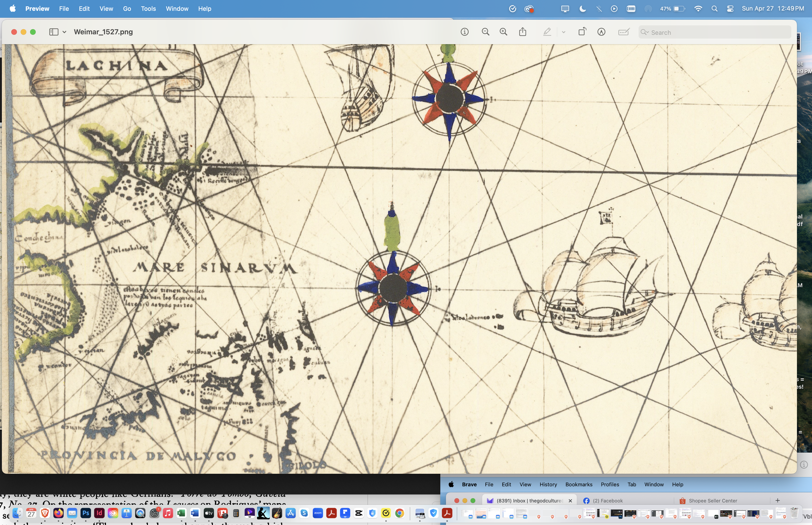Open the Apple menu
Viewport: 812px width, 525px height.
tap(13, 8)
